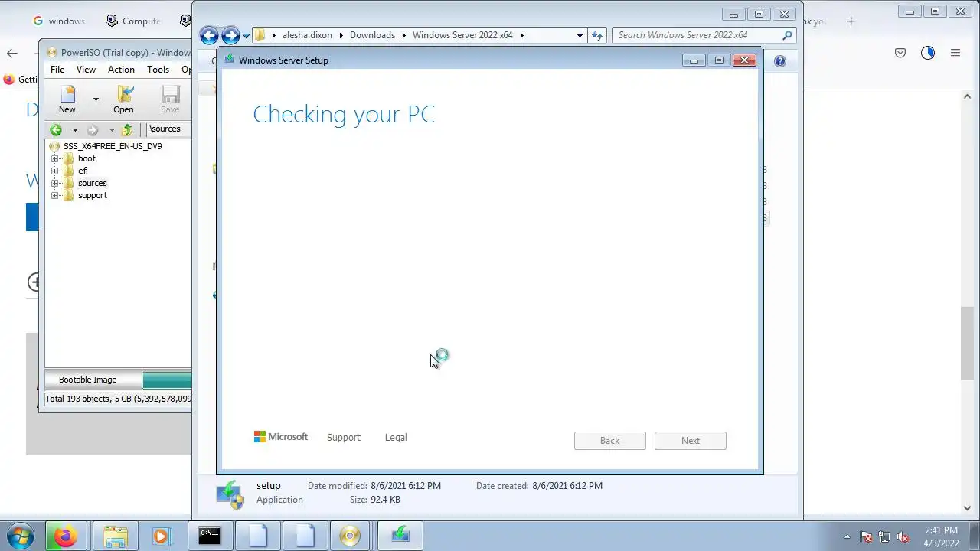The width and height of the screenshot is (980, 551).
Task: Click media player icon on taskbar
Action: 161,536
